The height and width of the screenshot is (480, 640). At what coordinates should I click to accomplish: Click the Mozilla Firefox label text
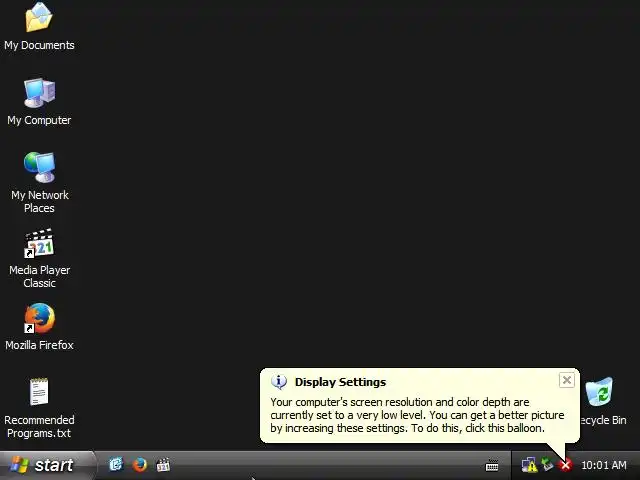39,345
